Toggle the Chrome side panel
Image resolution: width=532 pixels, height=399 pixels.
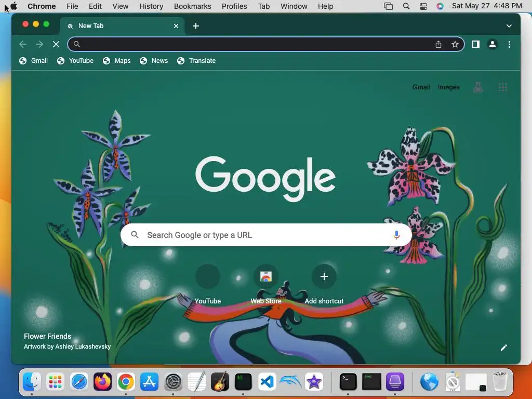(x=476, y=44)
